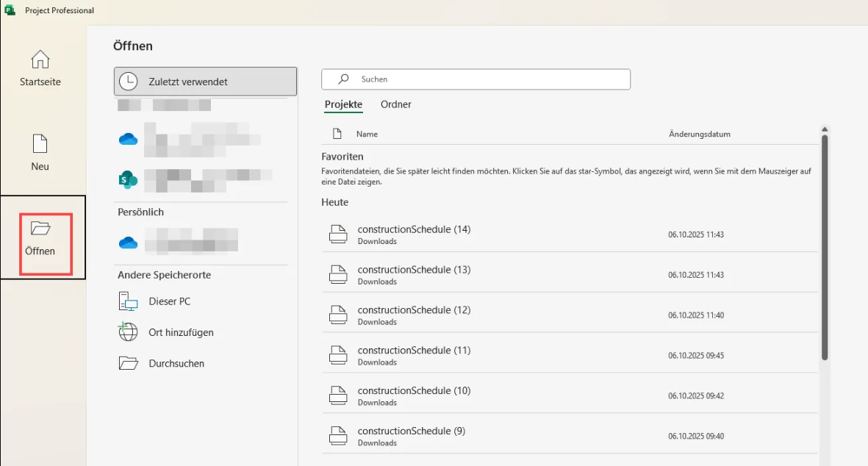
Task: Click the Neu blank document icon
Action: [40, 143]
